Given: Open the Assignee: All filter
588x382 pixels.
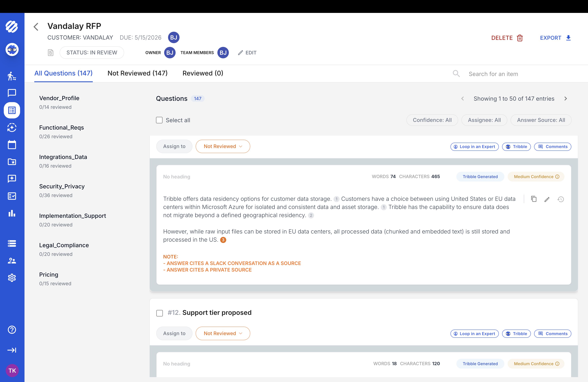Looking at the screenshot, I should click(x=484, y=120).
